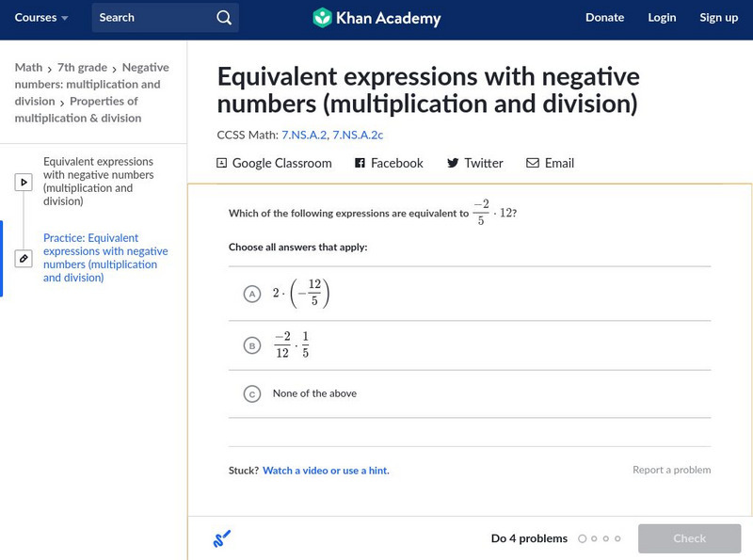Click the Facebook share icon
753x560 pixels.
point(360,163)
